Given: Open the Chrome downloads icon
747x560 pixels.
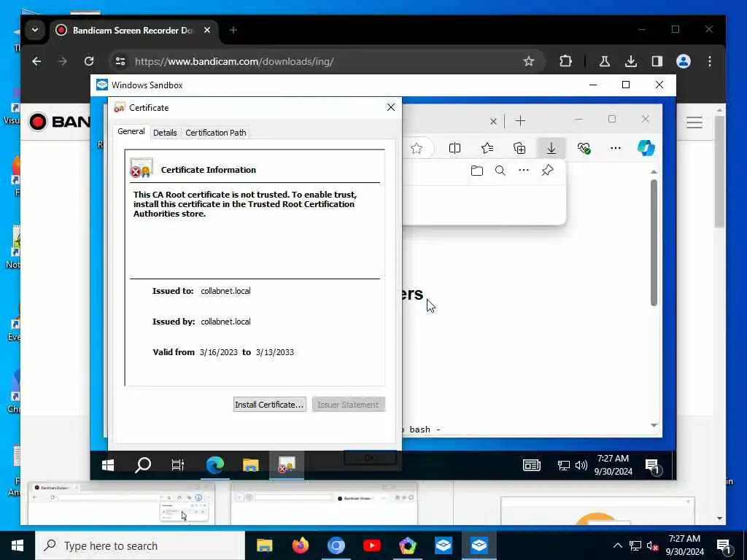Looking at the screenshot, I should pyautogui.click(x=631, y=61).
